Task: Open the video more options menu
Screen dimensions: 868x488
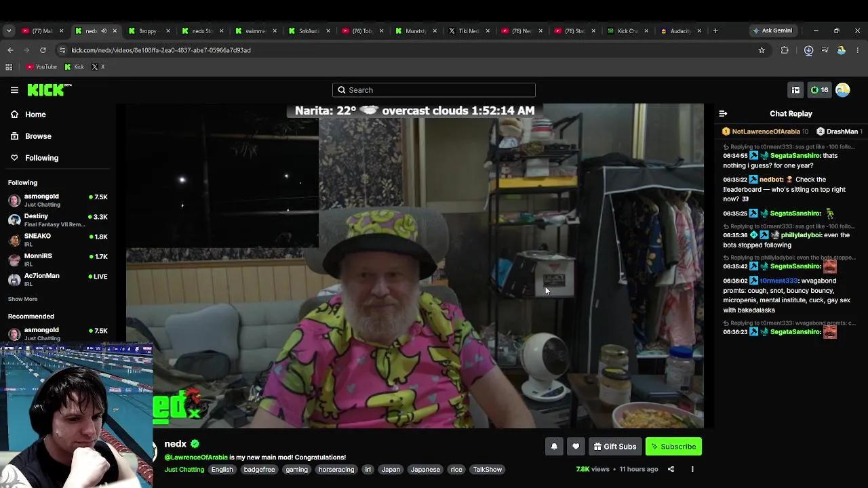Action: point(692,469)
